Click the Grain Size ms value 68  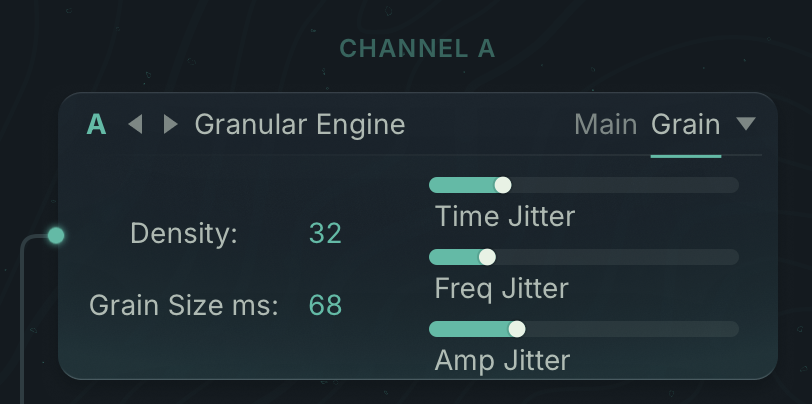(325, 305)
